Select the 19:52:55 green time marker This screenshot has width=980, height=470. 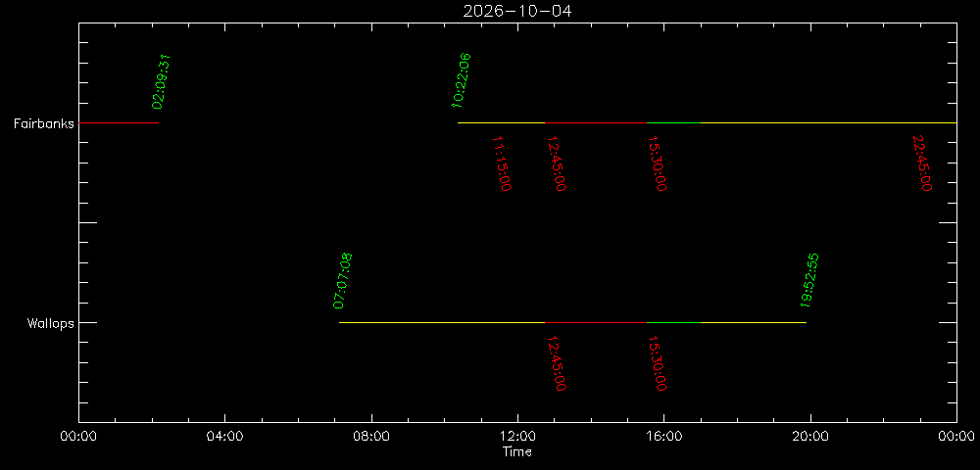[809, 281]
